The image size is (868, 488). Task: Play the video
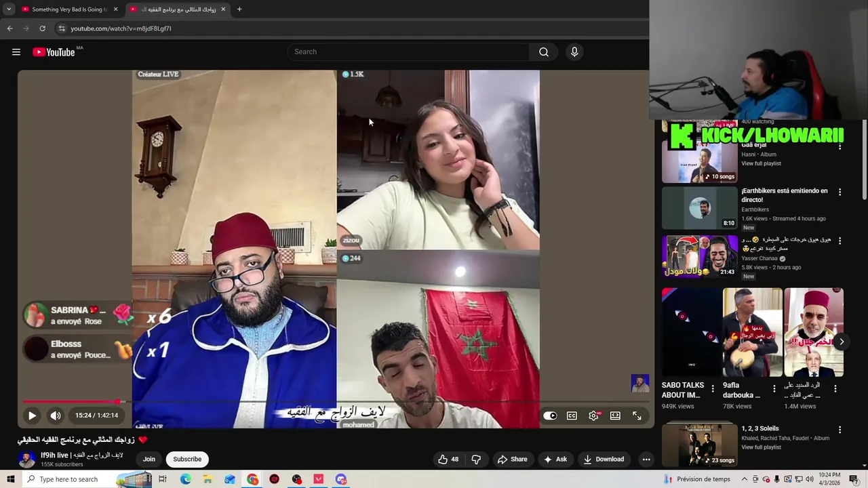(x=32, y=415)
